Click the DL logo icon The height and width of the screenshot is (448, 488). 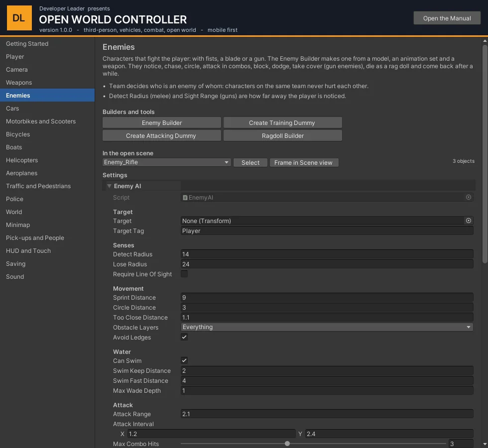click(x=19, y=18)
